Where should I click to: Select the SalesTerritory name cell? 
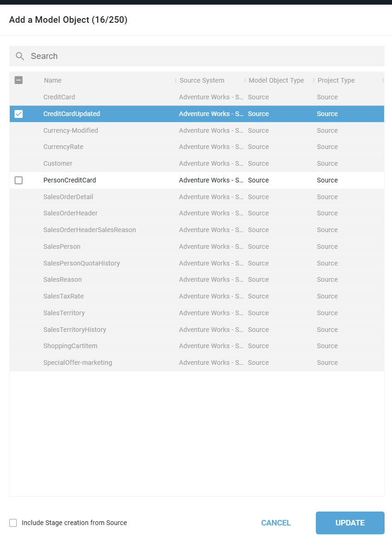coord(64,313)
